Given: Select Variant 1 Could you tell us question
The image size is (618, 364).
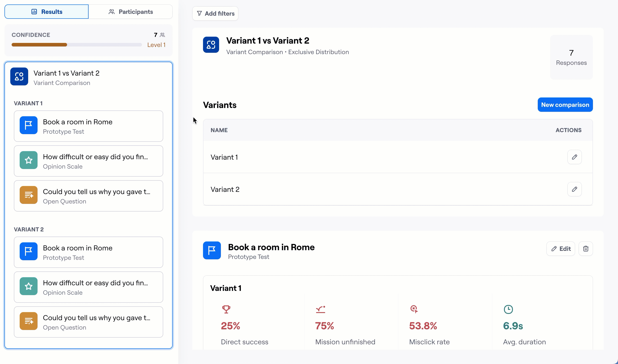Looking at the screenshot, I should pos(88,196).
